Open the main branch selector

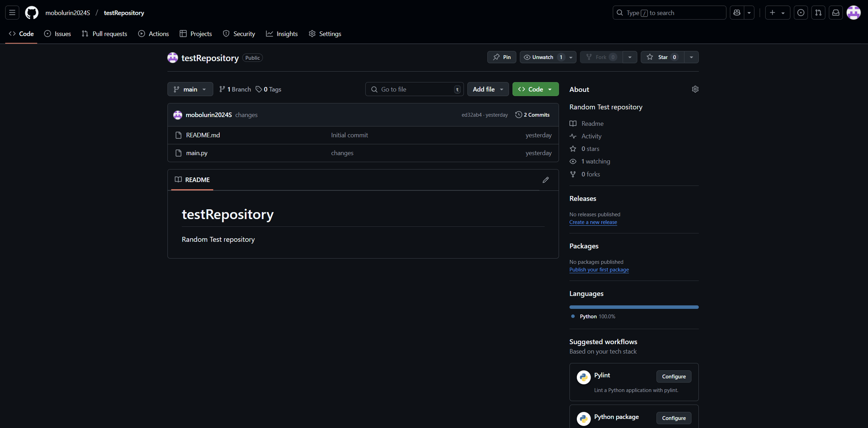[190, 89]
